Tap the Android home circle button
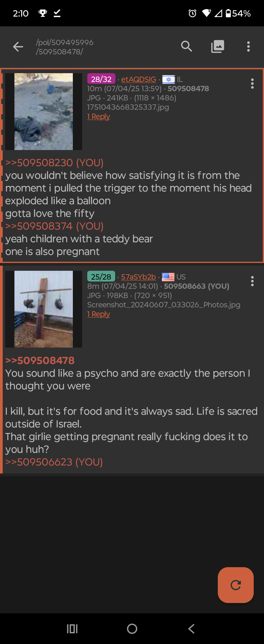The image size is (264, 644). [x=132, y=629]
